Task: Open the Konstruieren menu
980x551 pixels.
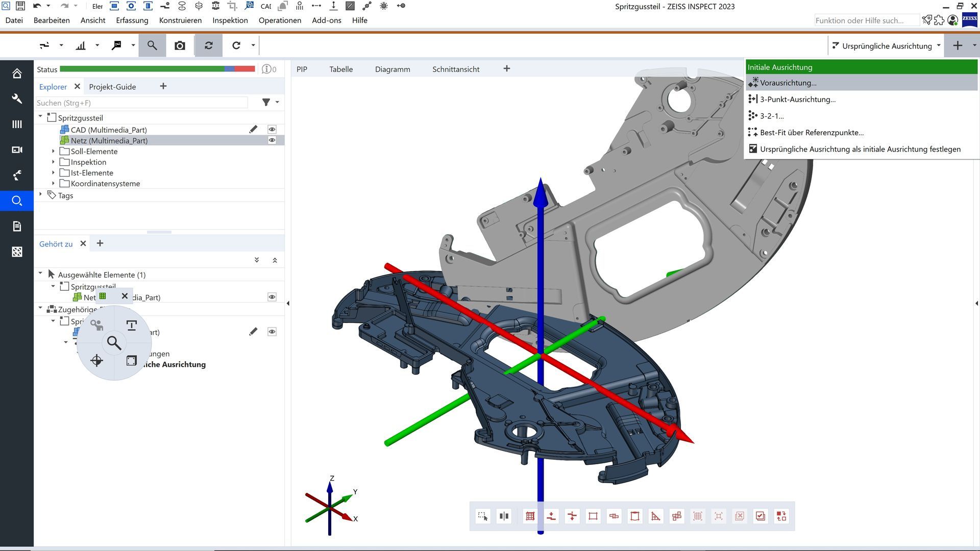Action: (180, 20)
